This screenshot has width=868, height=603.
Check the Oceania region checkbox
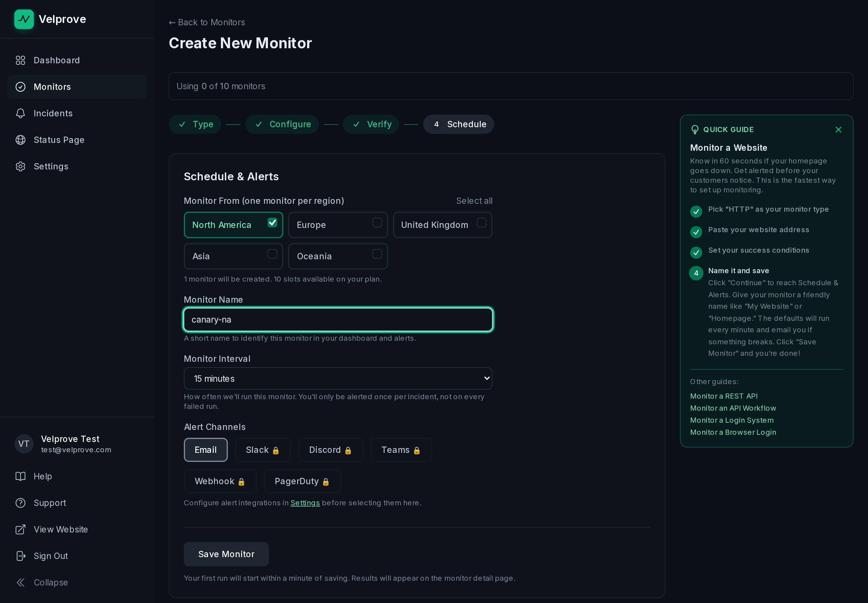pyautogui.click(x=377, y=254)
